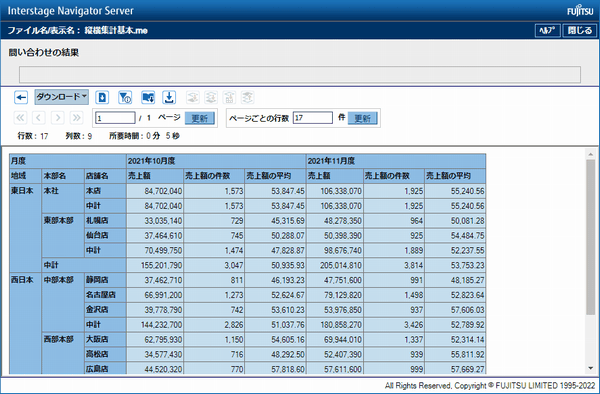Screen dimensions: 600x394
Task: Click the 西部本部 cell
Action: pyautogui.click(x=63, y=353)
